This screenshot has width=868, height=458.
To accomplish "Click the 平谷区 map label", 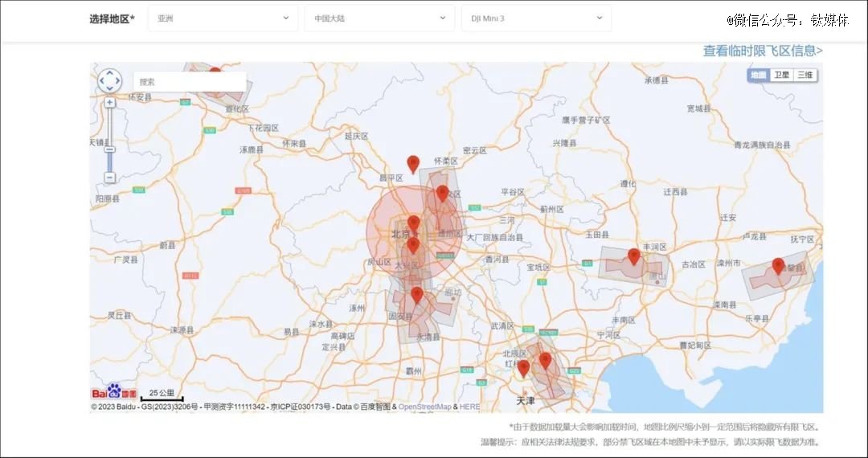I will [x=513, y=192].
